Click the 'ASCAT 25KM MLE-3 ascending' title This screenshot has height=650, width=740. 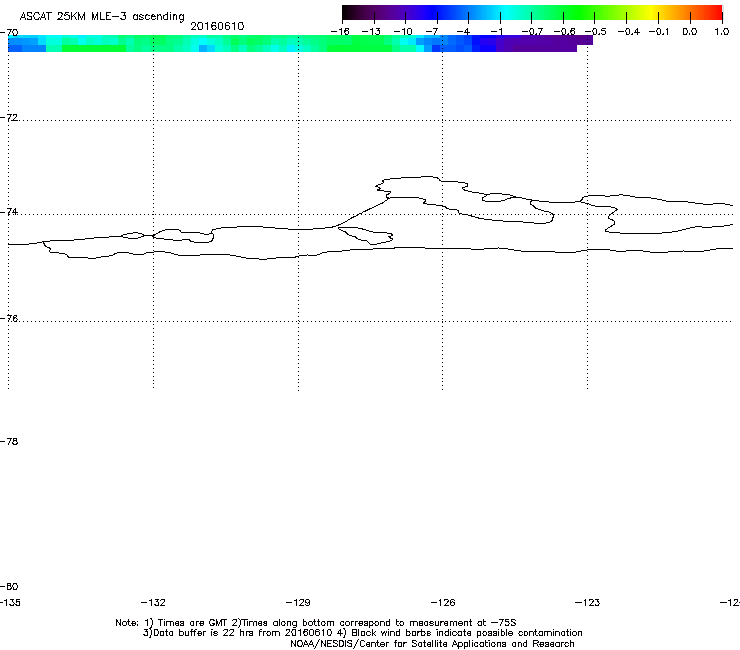point(102,17)
